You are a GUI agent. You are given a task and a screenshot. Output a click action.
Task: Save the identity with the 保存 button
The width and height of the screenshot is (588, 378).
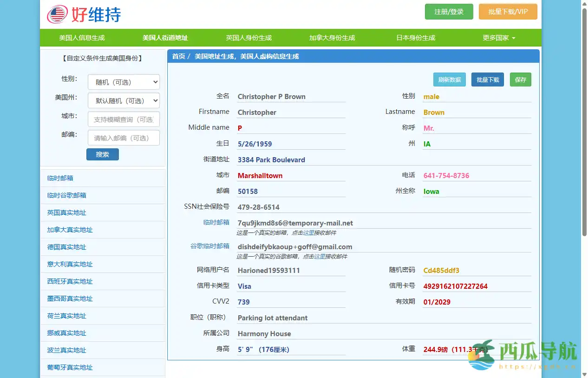520,80
